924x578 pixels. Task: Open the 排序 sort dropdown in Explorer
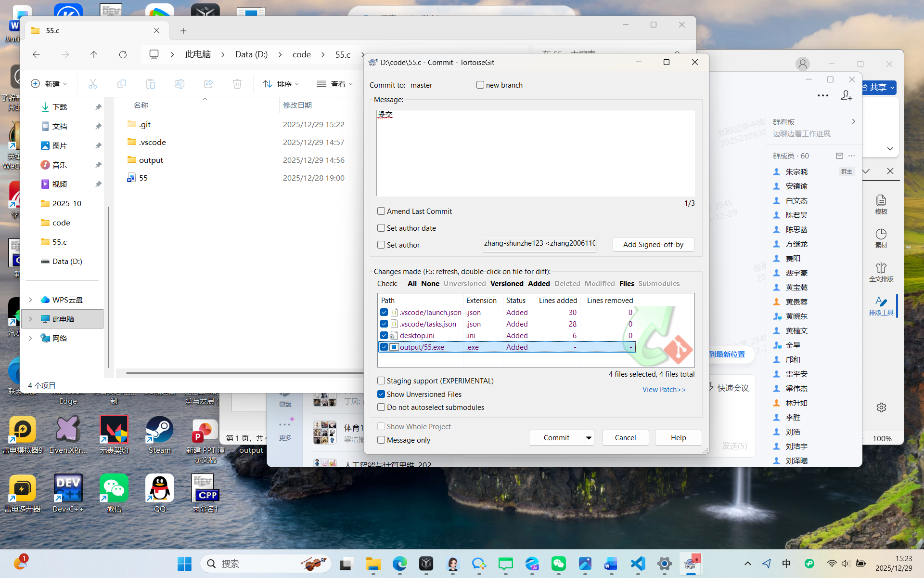[x=282, y=84]
